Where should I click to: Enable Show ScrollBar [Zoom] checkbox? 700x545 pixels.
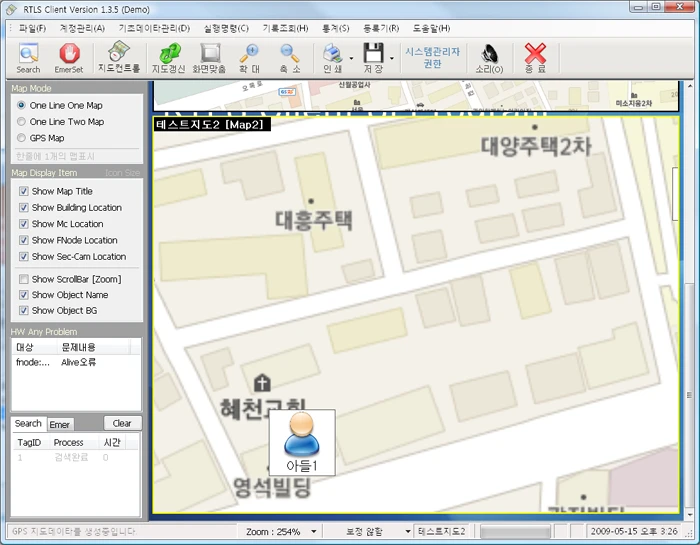click(24, 279)
